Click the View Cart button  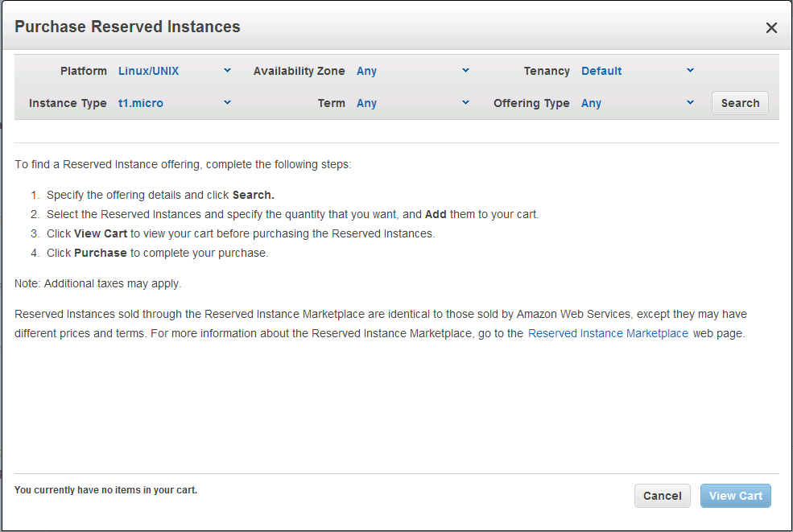[735, 496]
